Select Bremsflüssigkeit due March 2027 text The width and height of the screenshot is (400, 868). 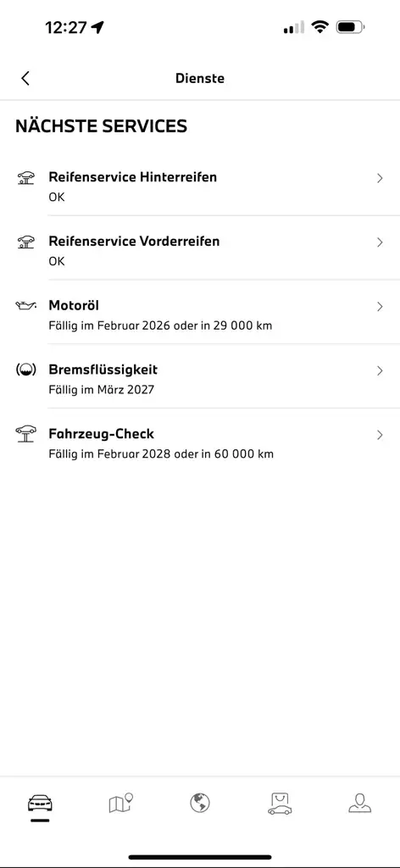101,390
